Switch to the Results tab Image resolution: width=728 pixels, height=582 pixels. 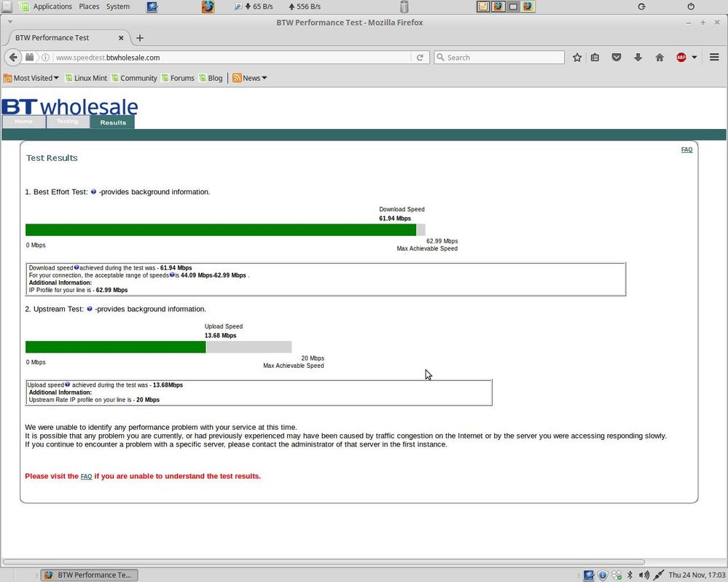pyautogui.click(x=113, y=122)
